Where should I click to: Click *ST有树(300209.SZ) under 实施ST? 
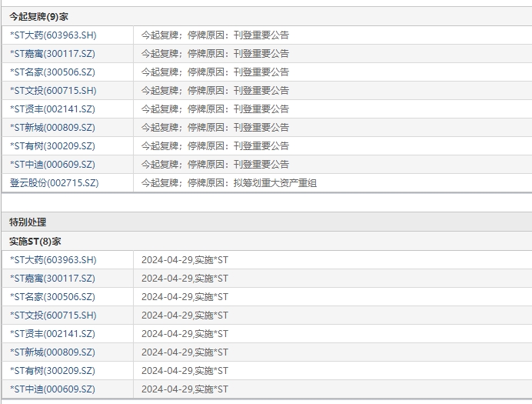click(52, 371)
